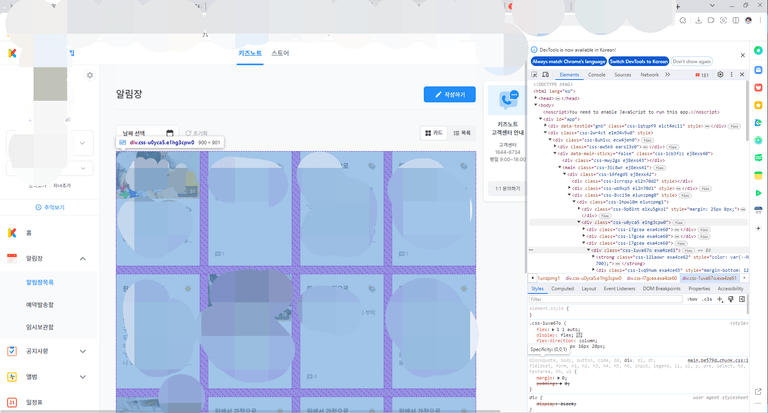Open the Computed styles tab

coord(562,289)
